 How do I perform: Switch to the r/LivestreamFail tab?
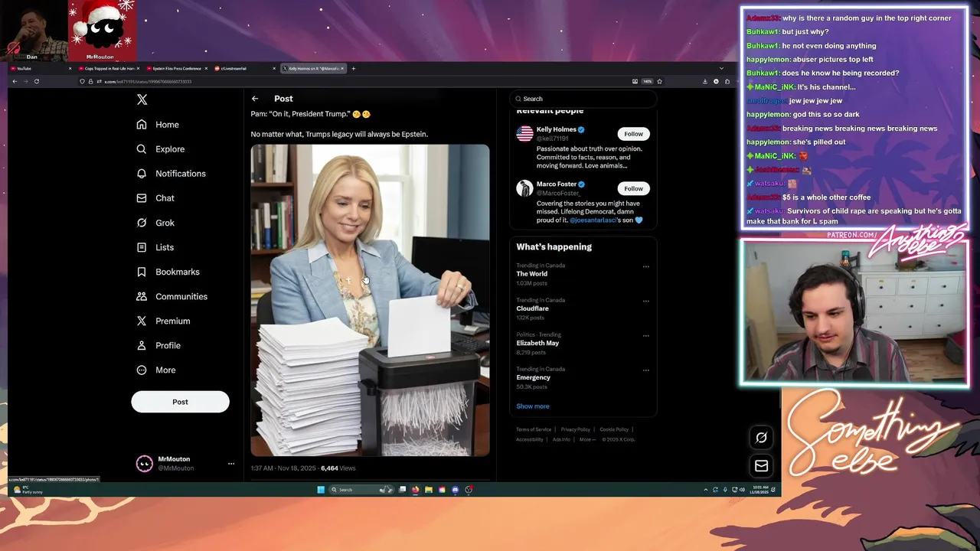tap(245, 68)
